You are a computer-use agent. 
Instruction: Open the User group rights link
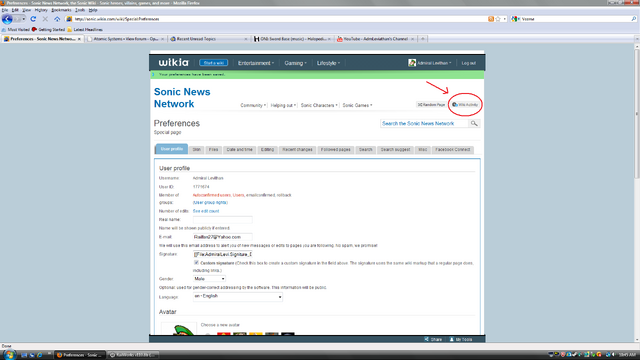(210, 202)
